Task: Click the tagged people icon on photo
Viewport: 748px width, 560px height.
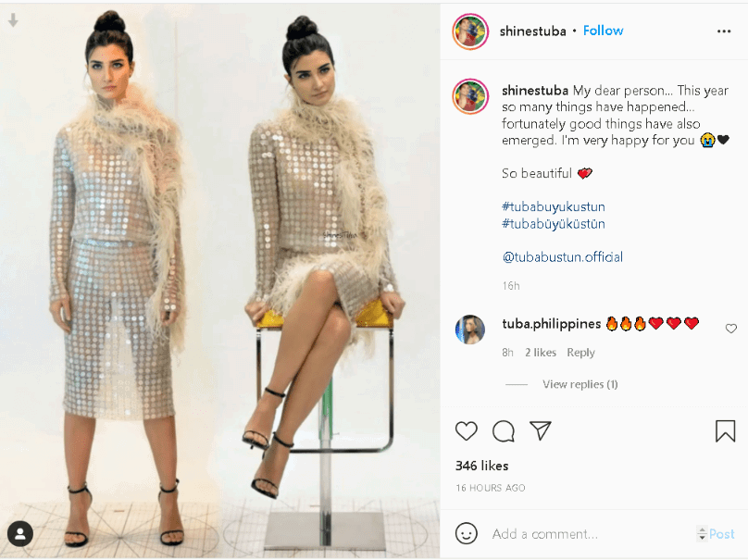Action: coord(20,533)
